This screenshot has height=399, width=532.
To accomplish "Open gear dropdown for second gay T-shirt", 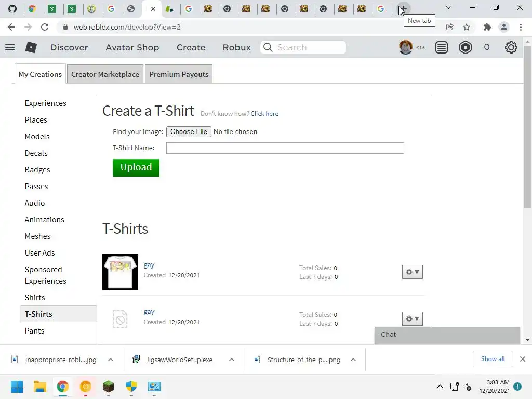I will click(x=412, y=319).
